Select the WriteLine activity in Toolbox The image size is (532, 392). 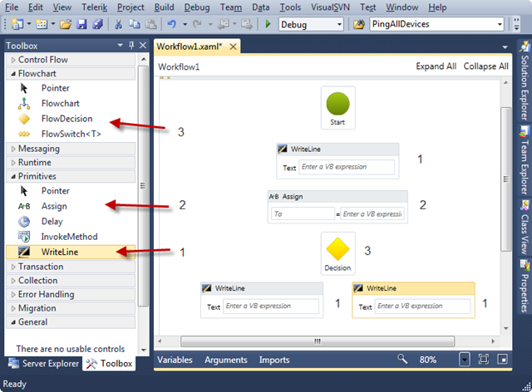tap(71, 252)
